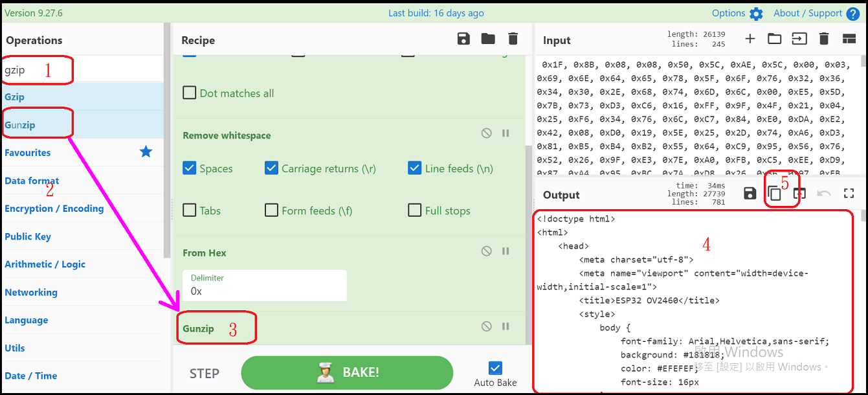Select the Gunzip operation in search results
The image size is (868, 395).
point(83,124)
